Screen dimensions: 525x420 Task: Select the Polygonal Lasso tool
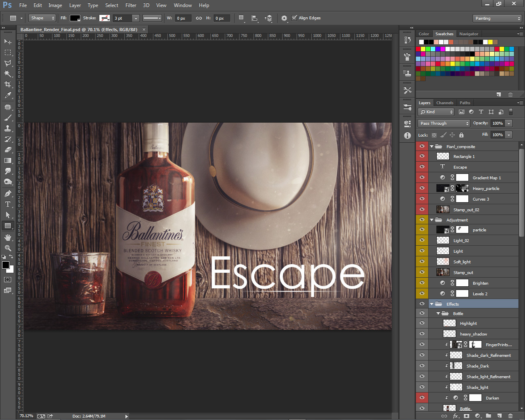coord(8,63)
